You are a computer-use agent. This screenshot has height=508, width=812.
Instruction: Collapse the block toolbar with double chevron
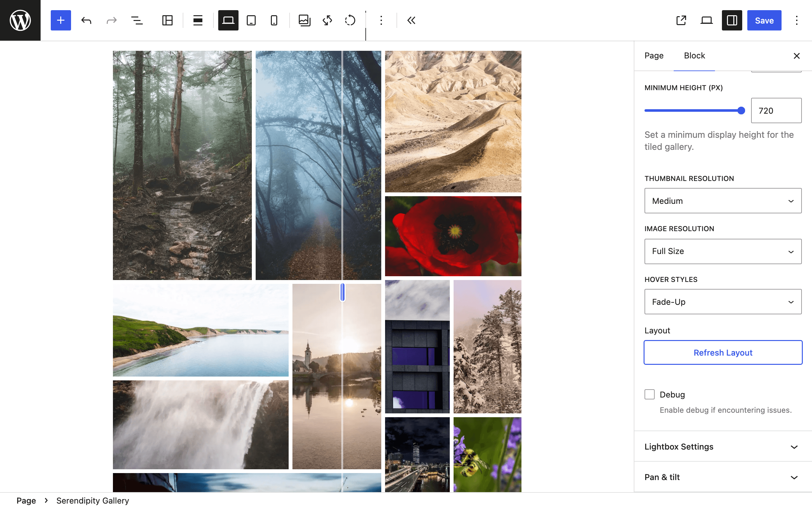(x=411, y=20)
